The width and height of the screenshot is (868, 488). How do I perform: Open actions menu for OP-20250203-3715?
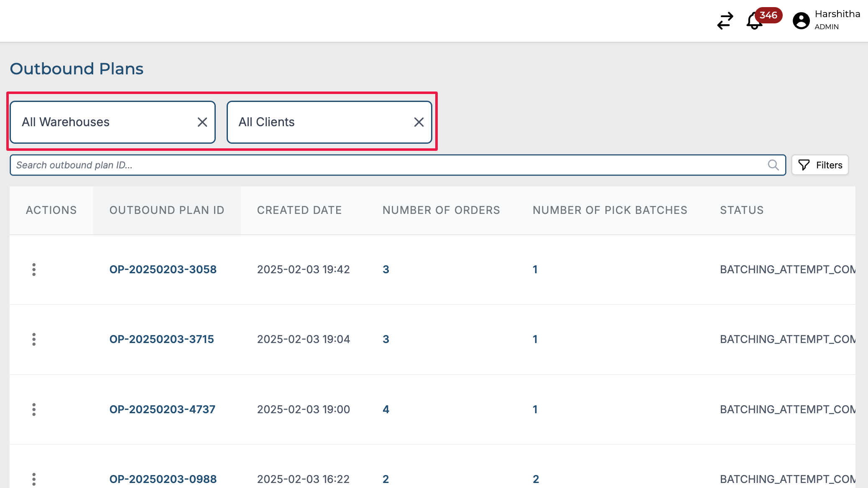click(34, 339)
